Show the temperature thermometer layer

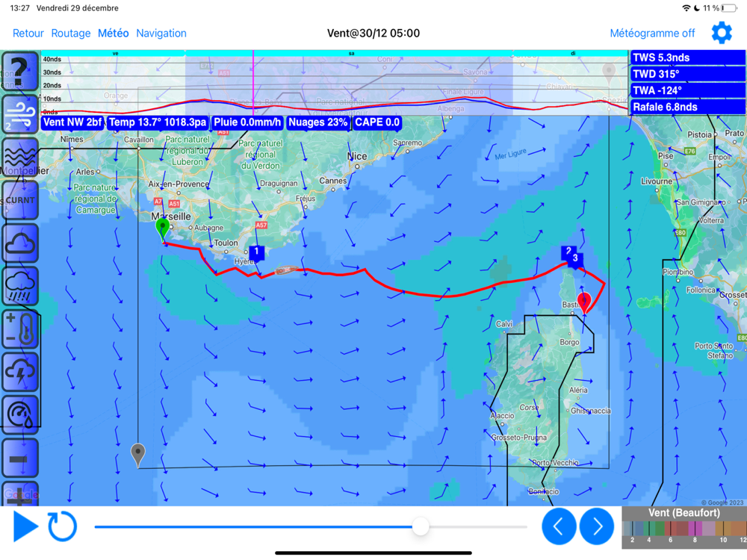tap(20, 329)
